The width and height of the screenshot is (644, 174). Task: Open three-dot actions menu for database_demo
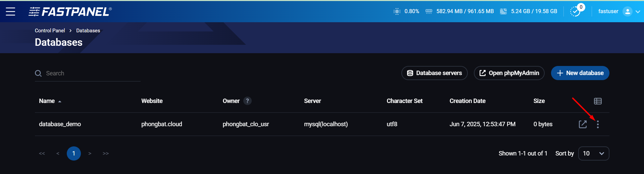(x=598, y=124)
